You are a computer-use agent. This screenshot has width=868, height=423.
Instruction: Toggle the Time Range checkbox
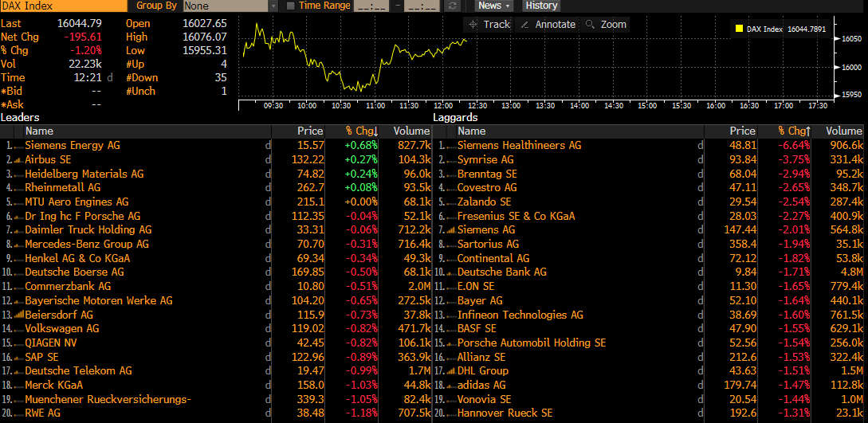click(x=291, y=6)
